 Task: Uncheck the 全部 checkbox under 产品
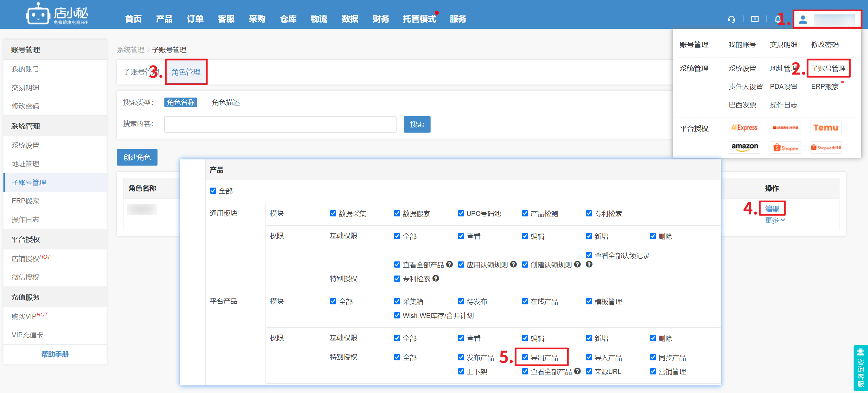click(213, 191)
